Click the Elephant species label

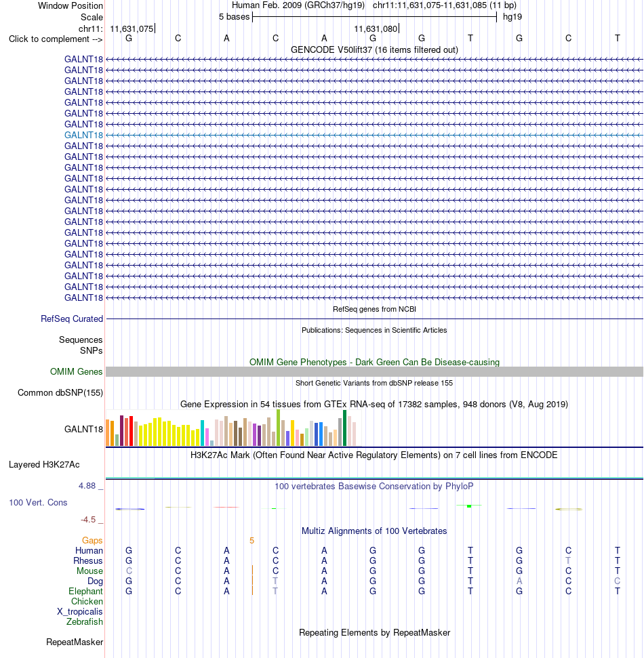pyautogui.click(x=85, y=592)
